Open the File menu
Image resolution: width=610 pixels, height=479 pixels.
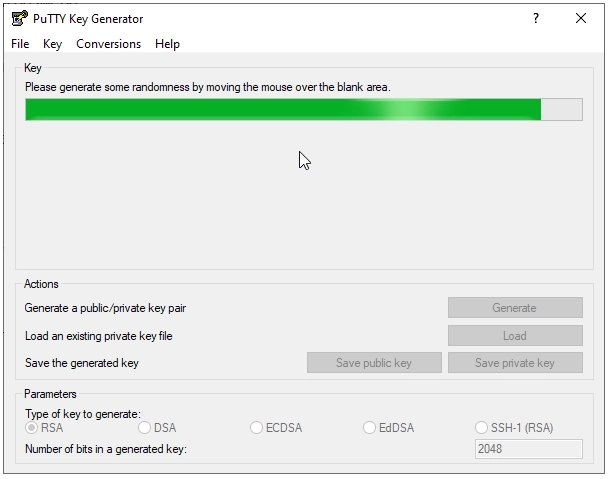[x=20, y=44]
